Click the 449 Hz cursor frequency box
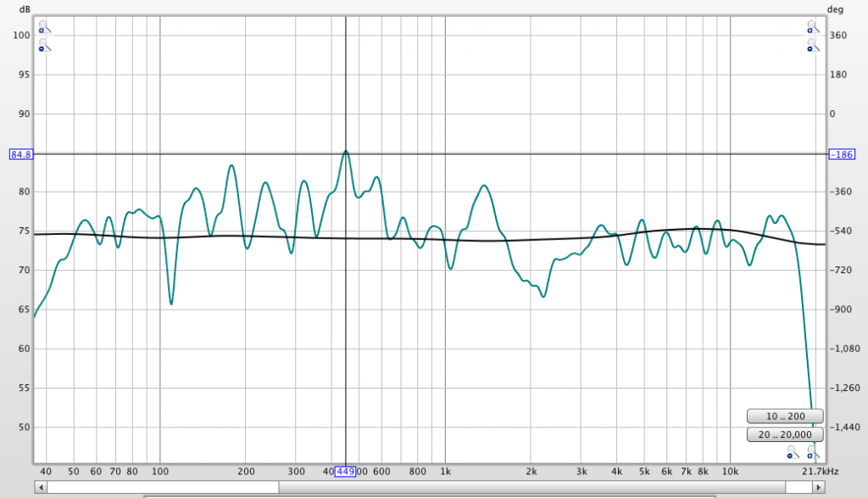Viewport: 868px width, 498px height. pos(346,472)
